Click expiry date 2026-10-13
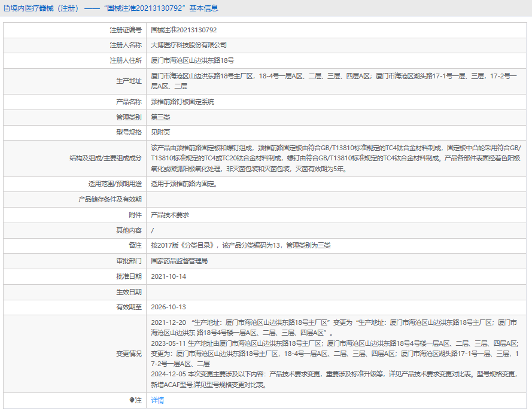532x411 pixels. [x=169, y=307]
